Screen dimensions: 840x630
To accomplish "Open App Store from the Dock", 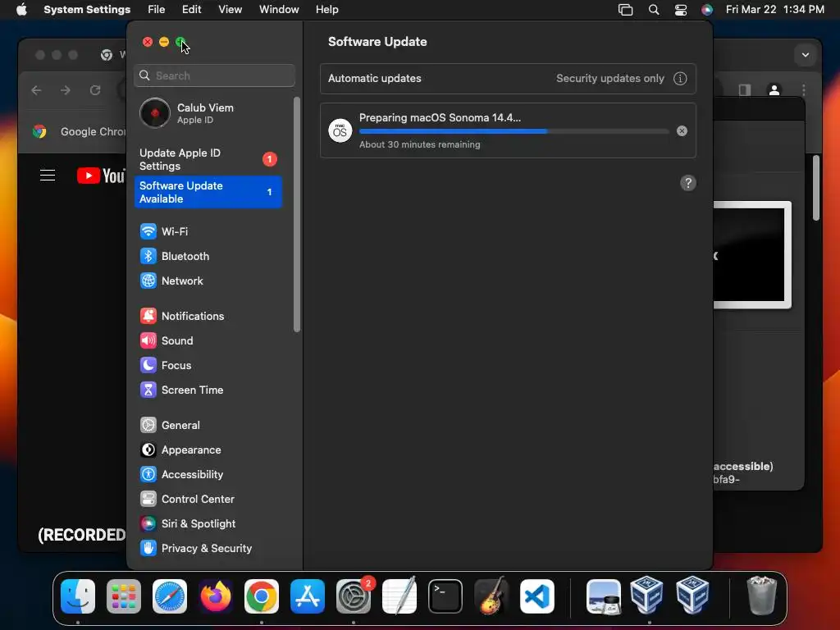I will [x=308, y=596].
